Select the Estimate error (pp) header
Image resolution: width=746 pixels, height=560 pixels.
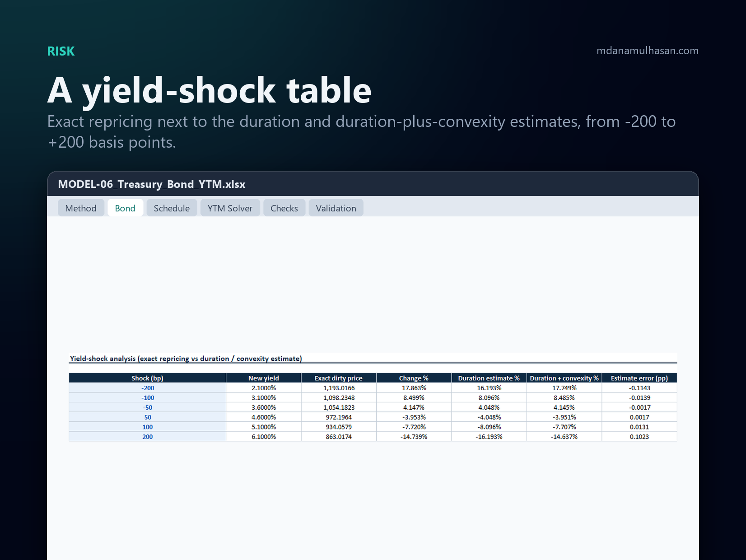point(639,378)
